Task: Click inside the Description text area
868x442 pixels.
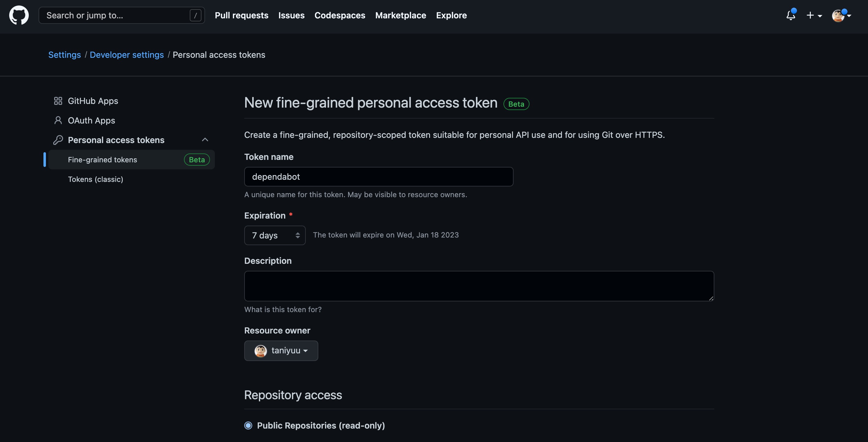Action: (479, 286)
